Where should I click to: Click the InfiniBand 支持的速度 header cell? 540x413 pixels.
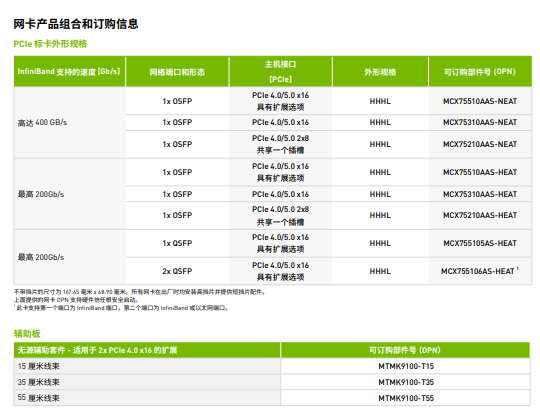[69, 72]
